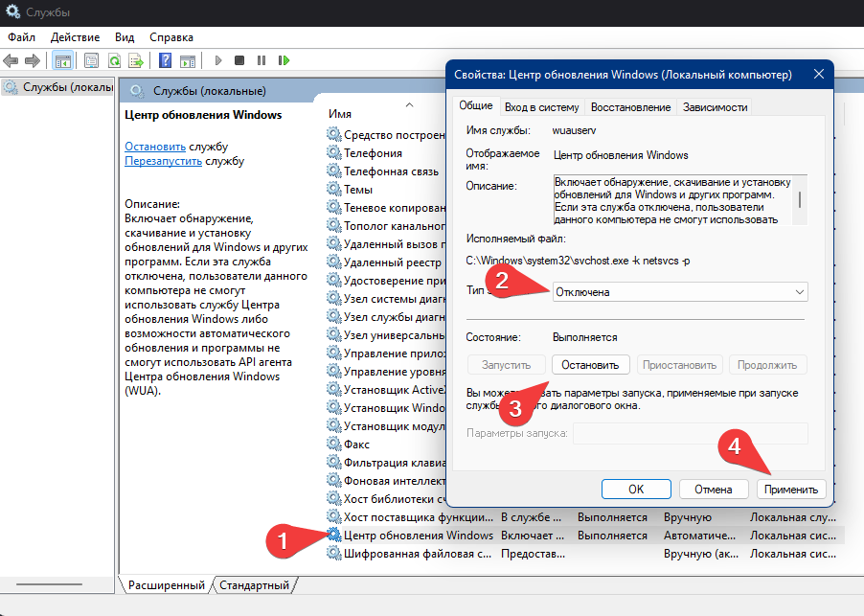Switch to the Общие tab
Viewport: 864px width, 616px height.
(x=476, y=105)
